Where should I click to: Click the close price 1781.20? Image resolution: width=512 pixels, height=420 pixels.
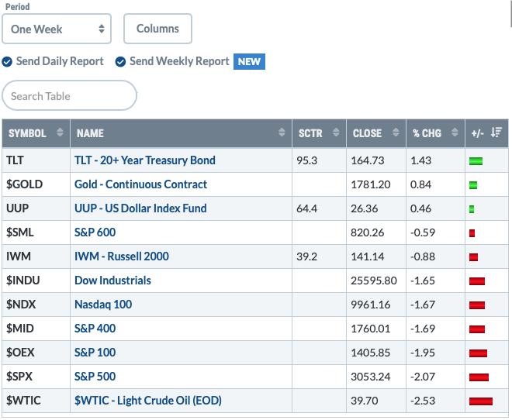(x=370, y=184)
